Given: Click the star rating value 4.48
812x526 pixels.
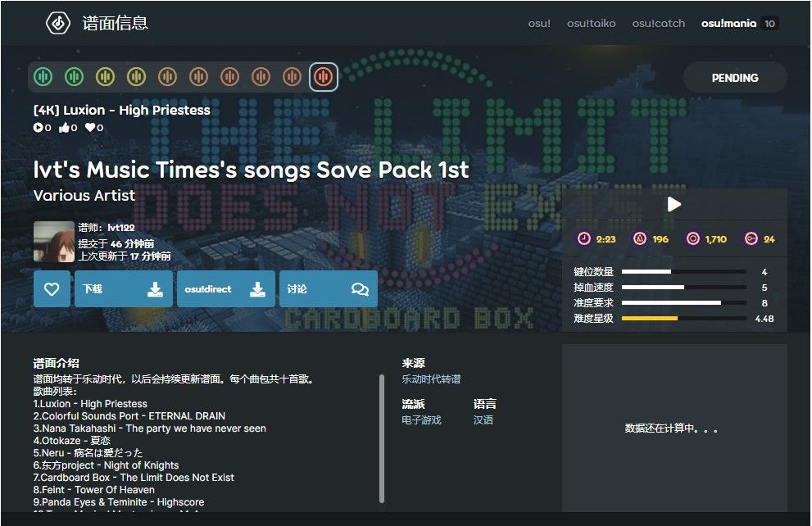Looking at the screenshot, I should (764, 319).
